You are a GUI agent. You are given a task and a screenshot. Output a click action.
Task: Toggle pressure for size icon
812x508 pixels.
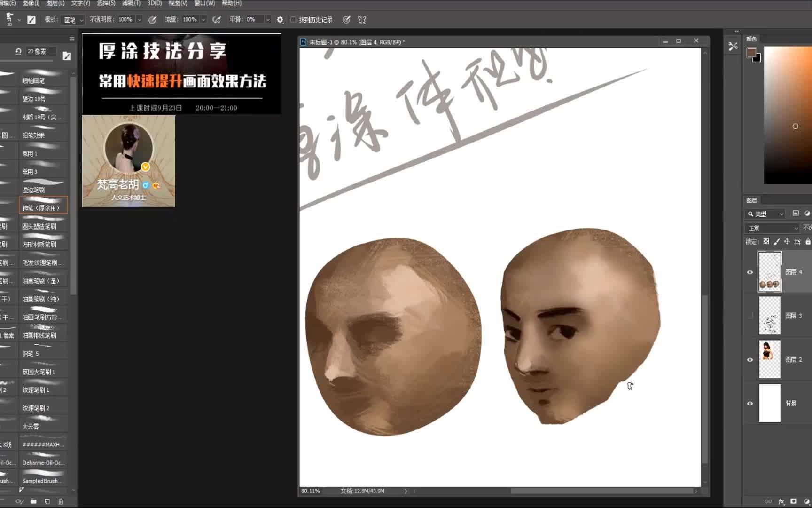pos(346,20)
